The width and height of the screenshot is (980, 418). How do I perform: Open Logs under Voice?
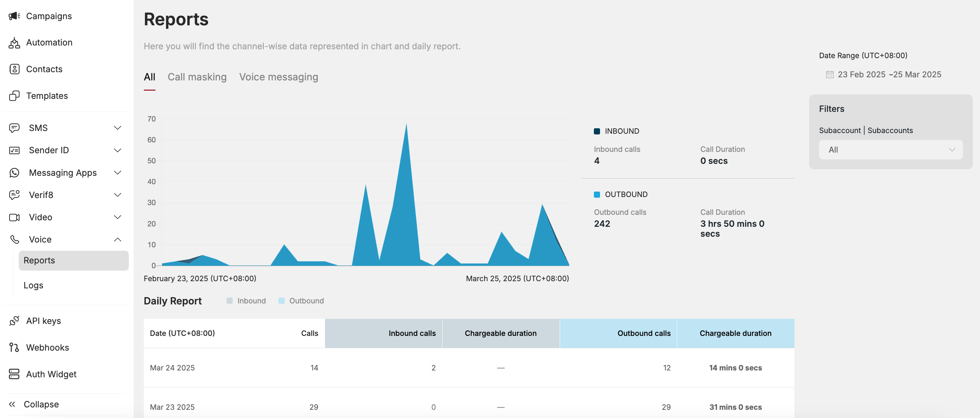tap(33, 285)
